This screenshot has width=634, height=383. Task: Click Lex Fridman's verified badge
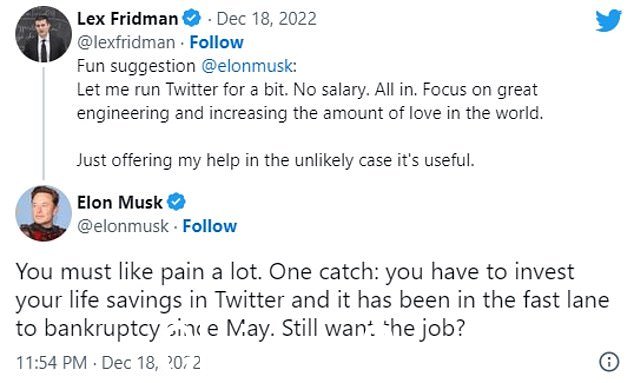pyautogui.click(x=192, y=18)
